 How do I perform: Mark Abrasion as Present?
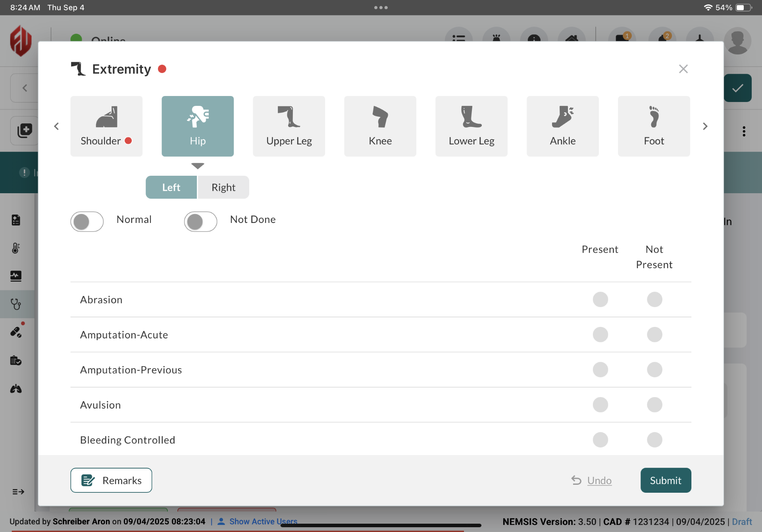click(x=600, y=300)
